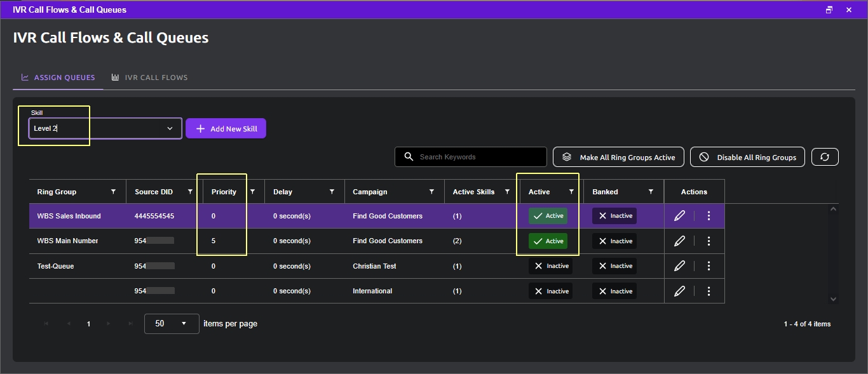
Task: Select the WBS Main Number cell
Action: 78,241
